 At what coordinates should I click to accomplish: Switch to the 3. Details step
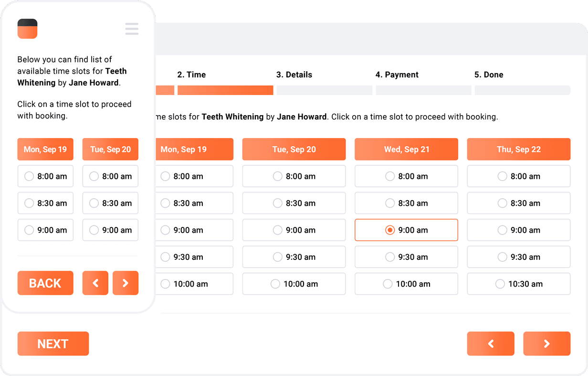pyautogui.click(x=294, y=75)
